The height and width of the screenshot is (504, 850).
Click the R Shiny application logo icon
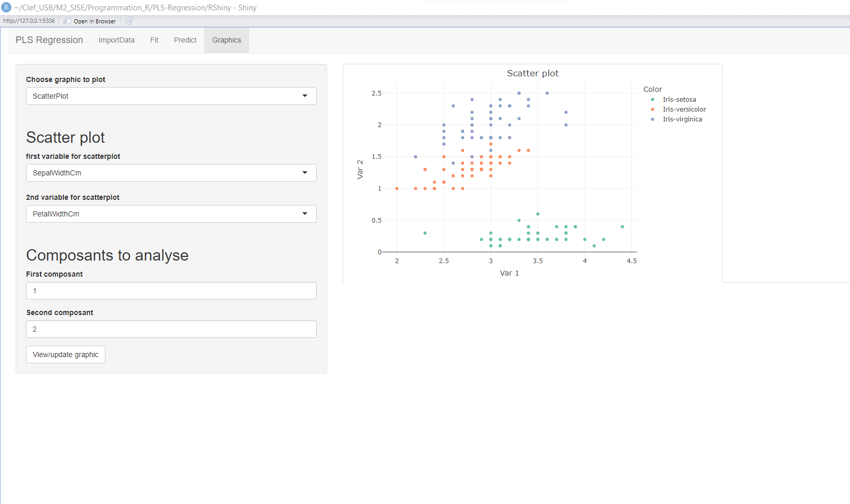pos(6,7)
